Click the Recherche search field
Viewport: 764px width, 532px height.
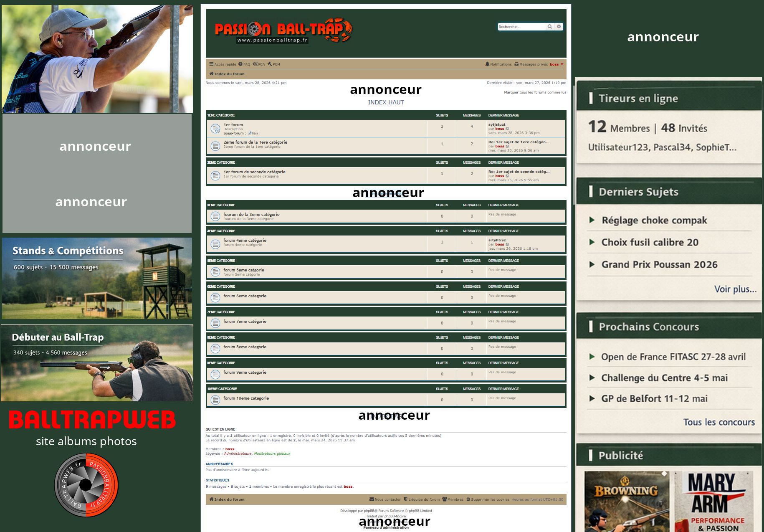521,27
